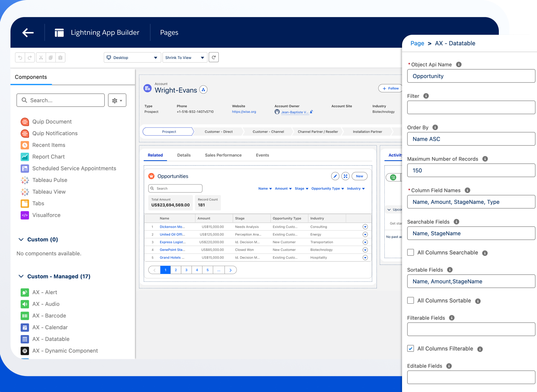
Task: Go to page 3 in pagination
Action: 186,270
